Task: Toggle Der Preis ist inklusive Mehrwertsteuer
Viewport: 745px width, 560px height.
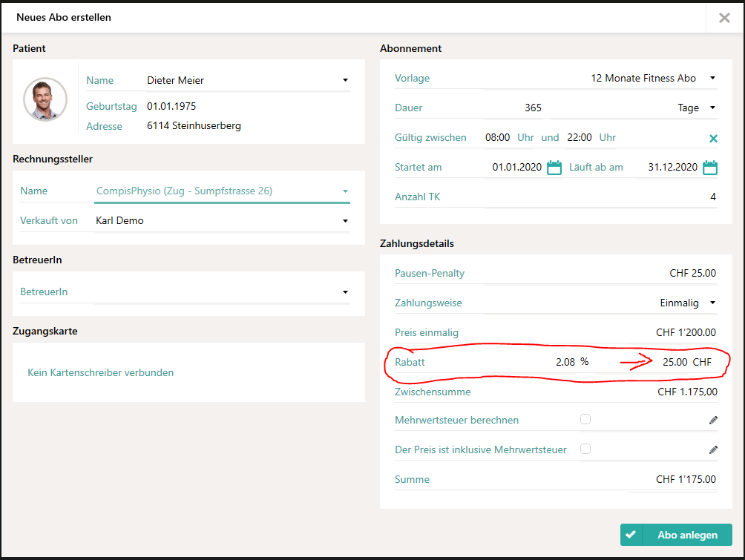Action: [585, 449]
